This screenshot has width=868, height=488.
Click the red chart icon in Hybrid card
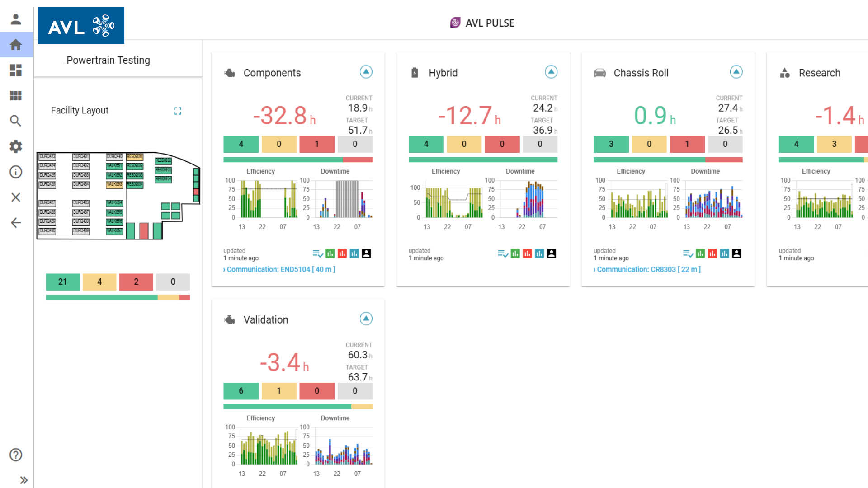click(527, 253)
